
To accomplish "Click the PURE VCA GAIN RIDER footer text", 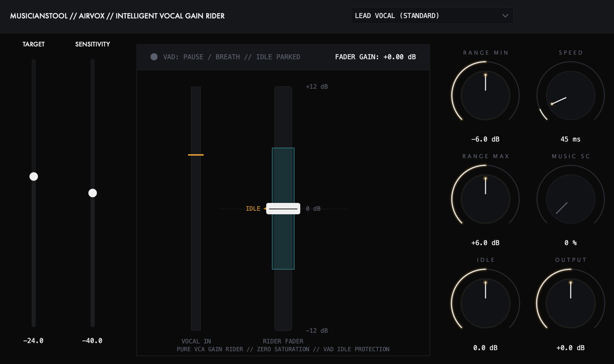I will (x=283, y=349).
